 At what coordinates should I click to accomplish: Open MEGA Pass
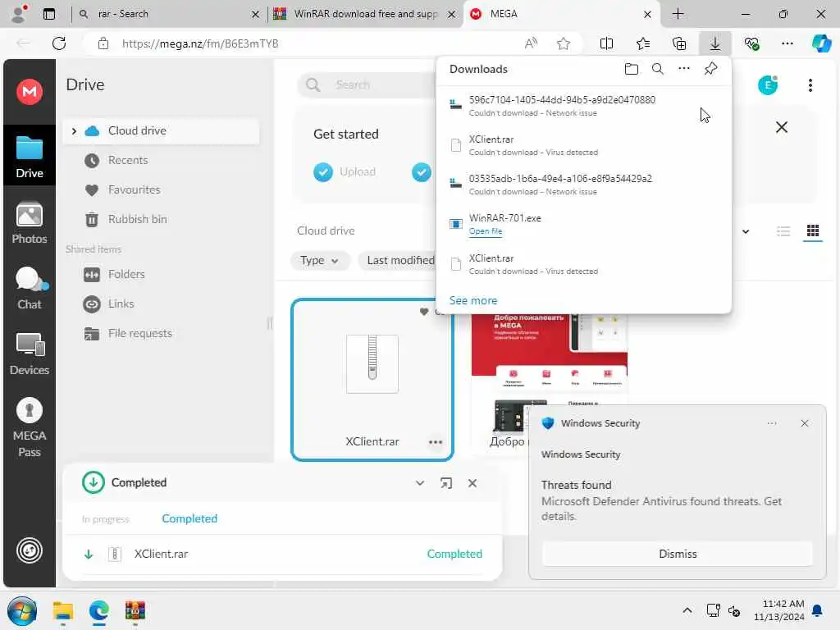coord(30,427)
